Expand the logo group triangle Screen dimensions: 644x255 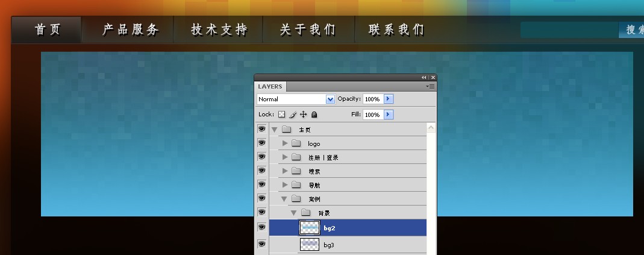tap(285, 143)
